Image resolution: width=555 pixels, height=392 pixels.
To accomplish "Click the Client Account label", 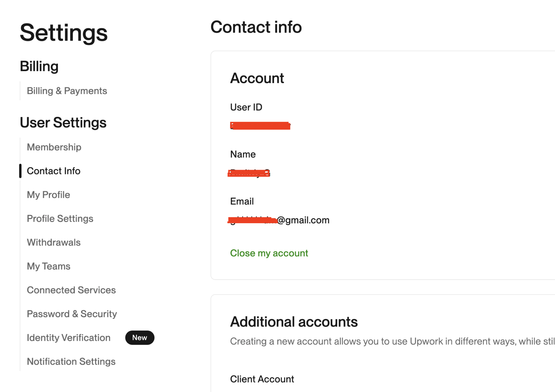I will point(262,379).
